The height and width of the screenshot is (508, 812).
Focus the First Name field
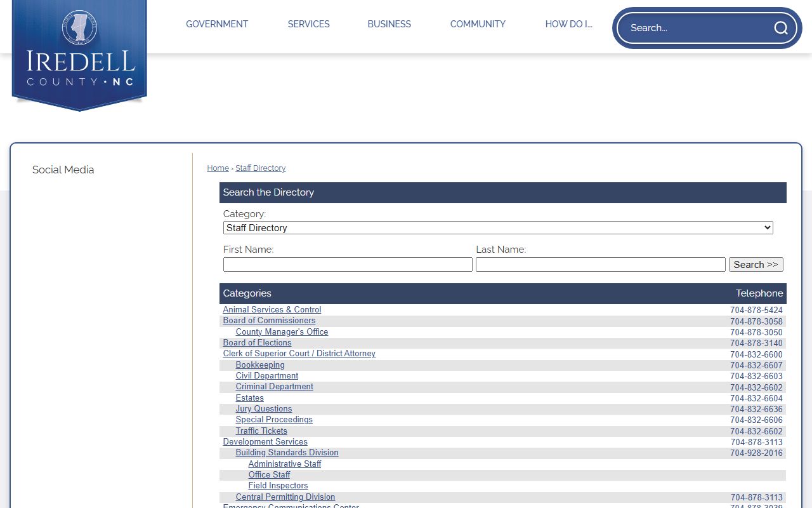point(348,264)
